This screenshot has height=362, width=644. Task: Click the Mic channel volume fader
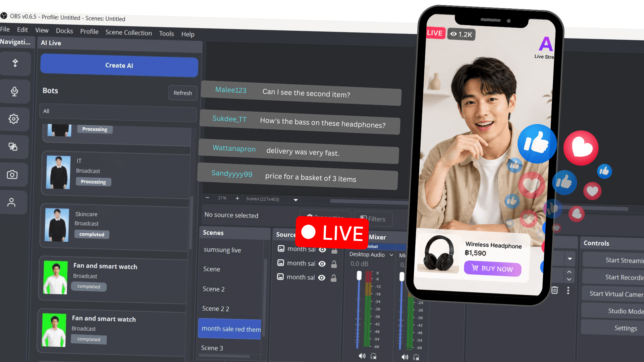(x=402, y=277)
